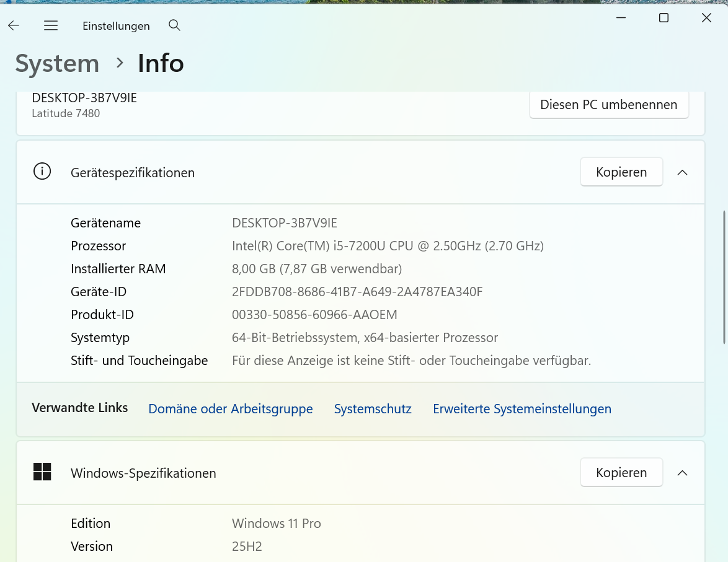This screenshot has width=728, height=562.
Task: Click the Gerätespezifikationen heading text
Action: pos(132,173)
